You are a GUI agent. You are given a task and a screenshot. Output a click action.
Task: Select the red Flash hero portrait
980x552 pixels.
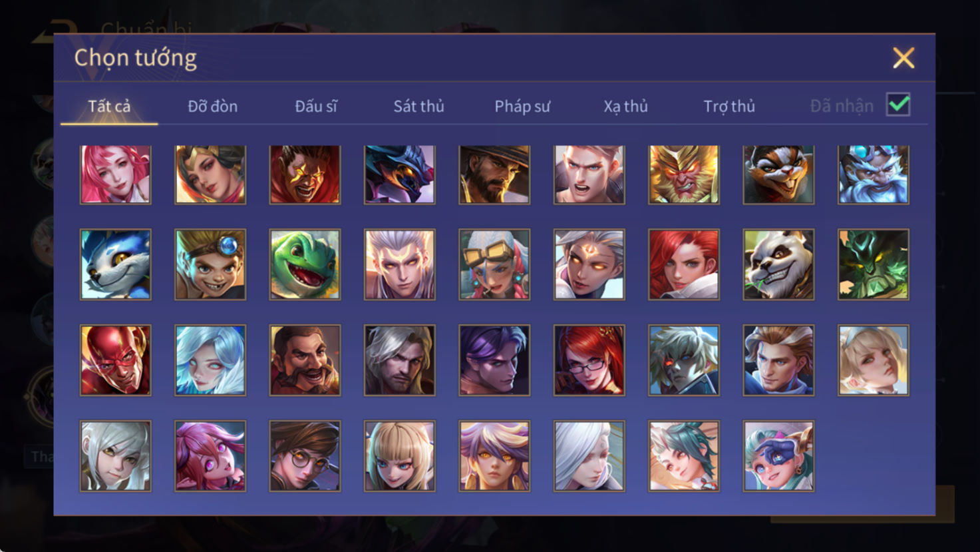point(116,360)
